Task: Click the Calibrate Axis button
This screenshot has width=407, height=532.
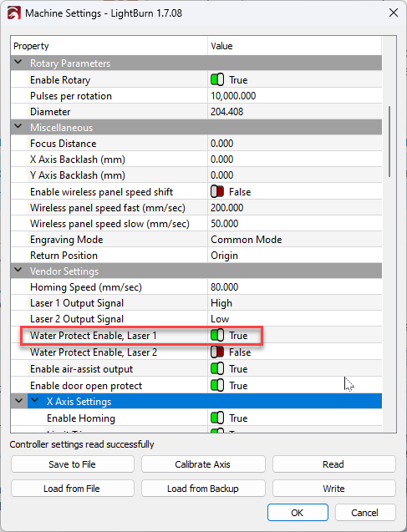Action: 203,464
